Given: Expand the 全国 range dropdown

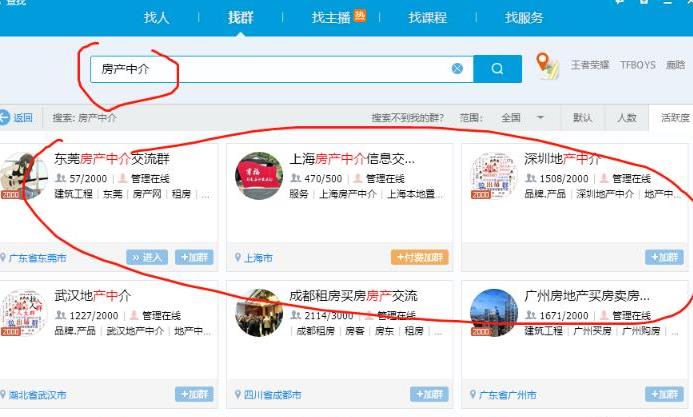Looking at the screenshot, I should 541,117.
